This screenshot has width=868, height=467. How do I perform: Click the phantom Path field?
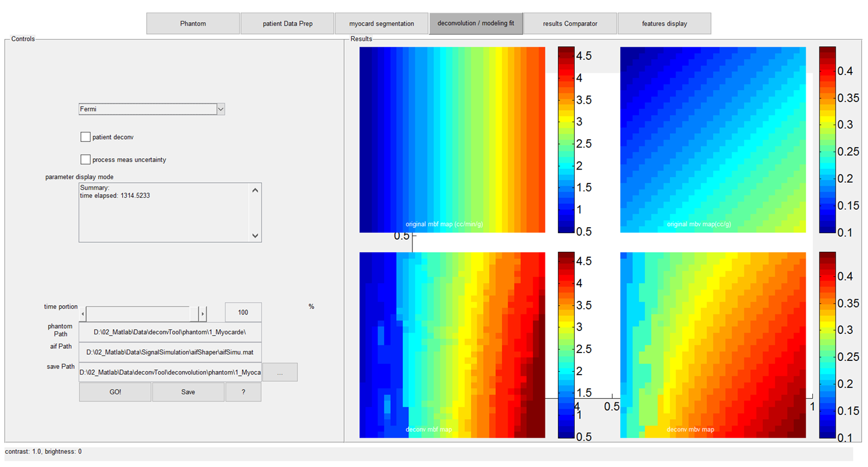point(170,332)
